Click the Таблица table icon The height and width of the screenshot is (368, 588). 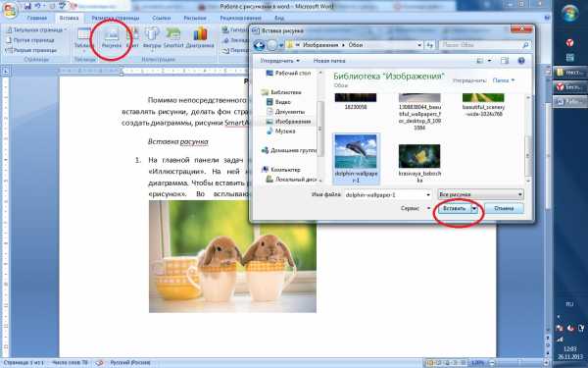[x=84, y=37]
